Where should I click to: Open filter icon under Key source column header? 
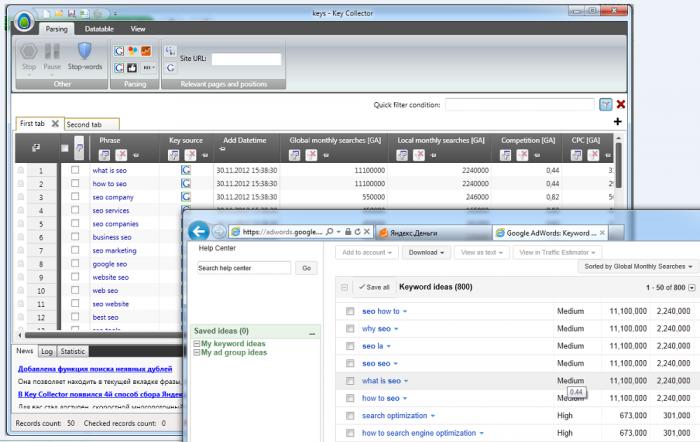[174, 155]
